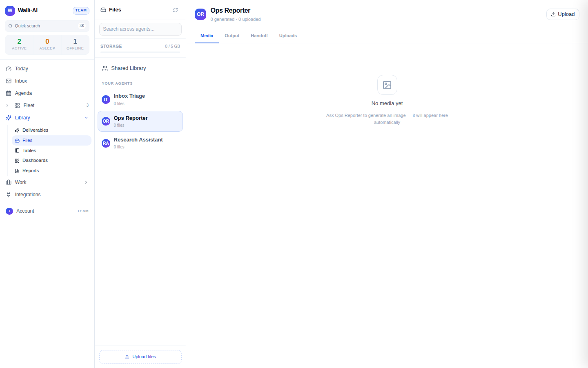The height and width of the screenshot is (368, 588).
Task: Click the Work briefcase icon
Action: click(x=9, y=182)
